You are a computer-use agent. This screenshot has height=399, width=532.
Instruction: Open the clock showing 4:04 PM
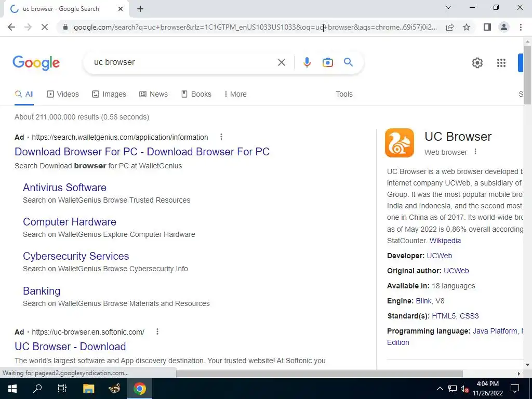(487, 389)
